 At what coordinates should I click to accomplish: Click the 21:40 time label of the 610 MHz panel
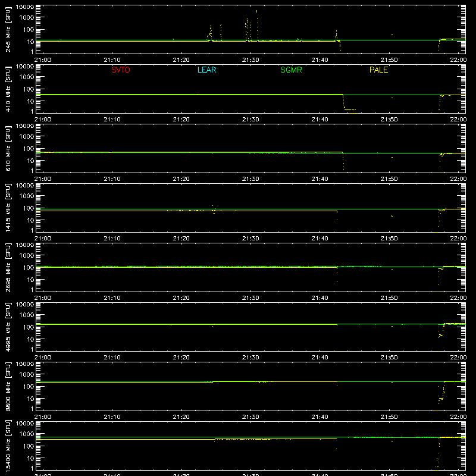click(320, 179)
